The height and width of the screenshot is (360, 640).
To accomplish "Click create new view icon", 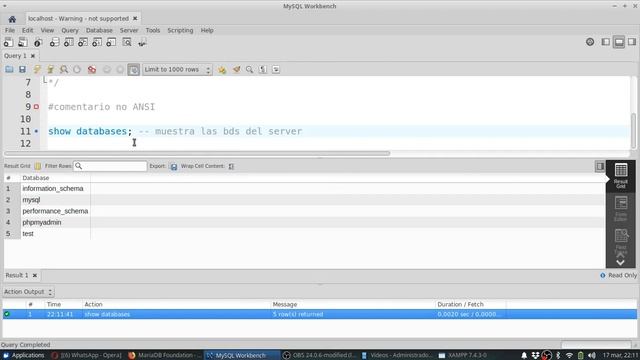I will point(83,42).
